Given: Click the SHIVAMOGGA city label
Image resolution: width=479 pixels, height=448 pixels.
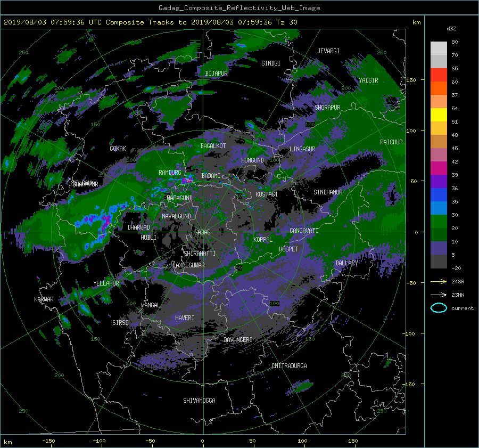Looking at the screenshot, I should pos(199,401).
